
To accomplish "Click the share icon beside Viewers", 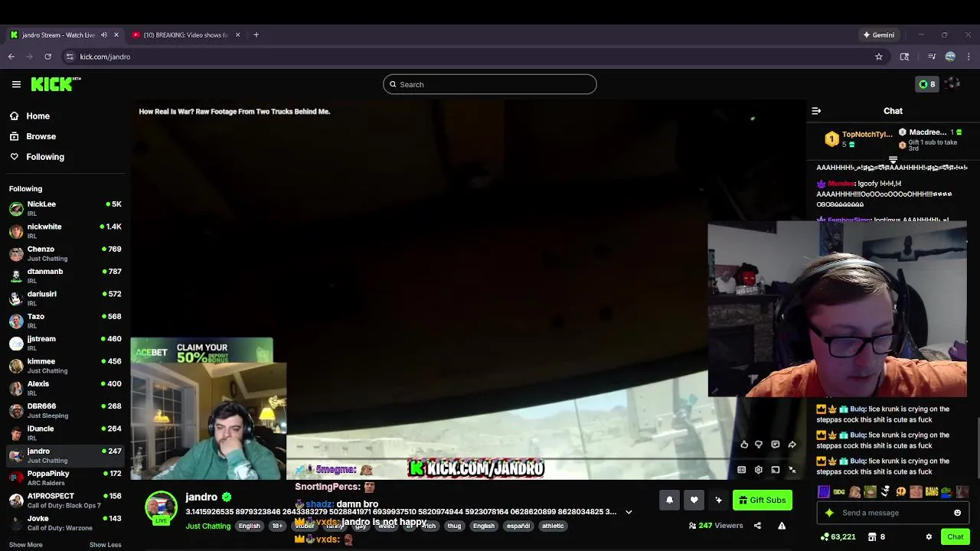I will pyautogui.click(x=757, y=526).
